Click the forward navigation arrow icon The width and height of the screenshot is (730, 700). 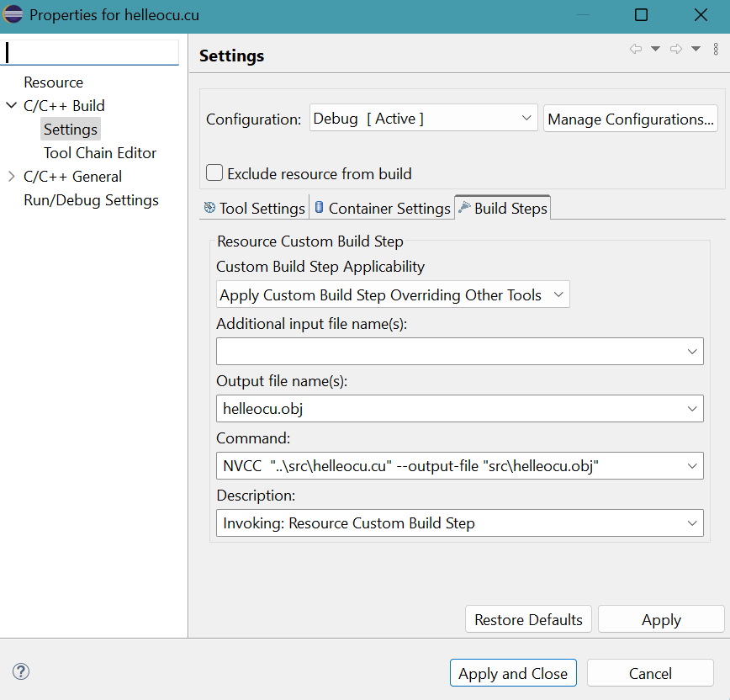pyautogui.click(x=676, y=49)
